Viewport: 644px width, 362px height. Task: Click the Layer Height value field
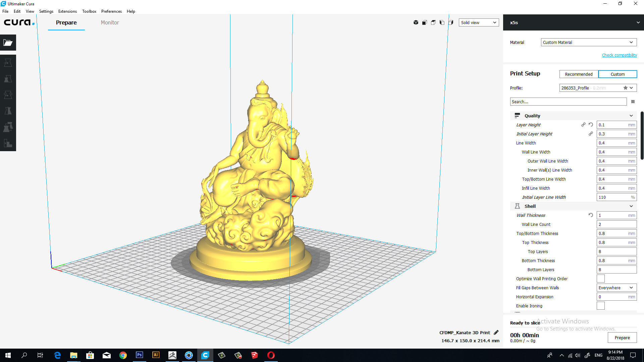616,125
